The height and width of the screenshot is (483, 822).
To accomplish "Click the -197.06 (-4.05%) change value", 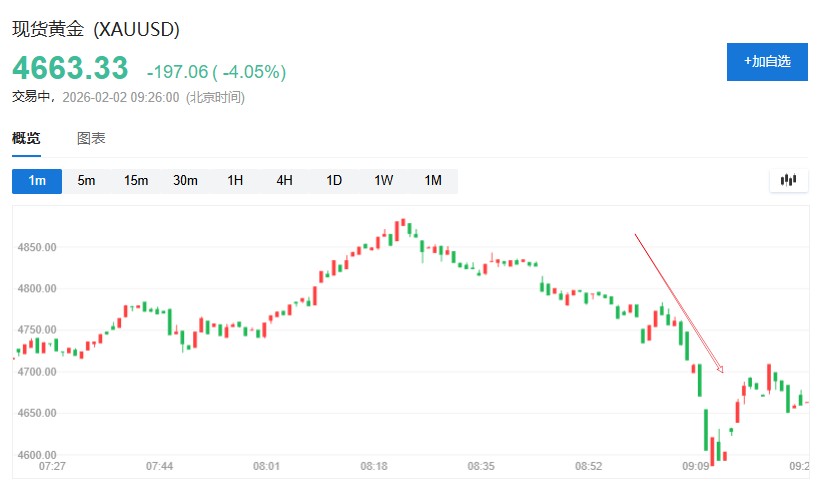I will click(x=216, y=72).
